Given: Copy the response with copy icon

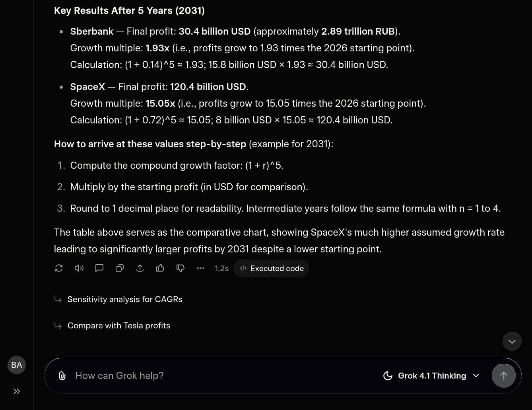Looking at the screenshot, I should click(x=120, y=268).
